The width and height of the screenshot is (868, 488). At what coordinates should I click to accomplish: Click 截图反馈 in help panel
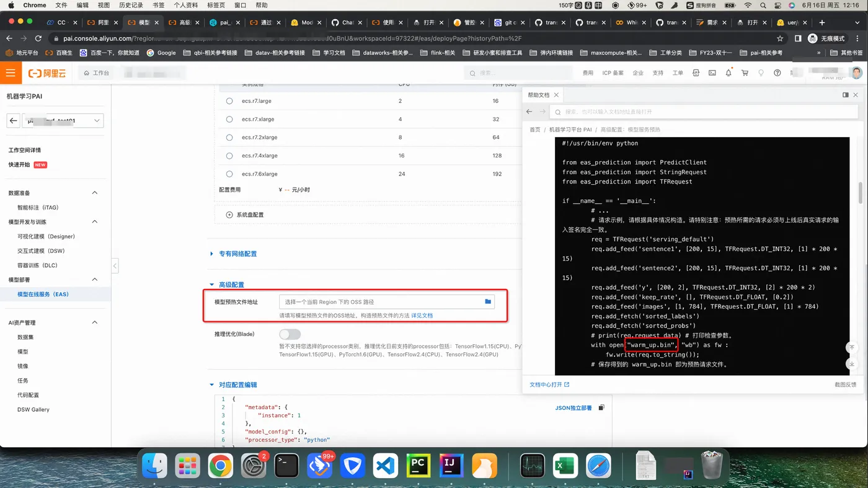coord(845,384)
